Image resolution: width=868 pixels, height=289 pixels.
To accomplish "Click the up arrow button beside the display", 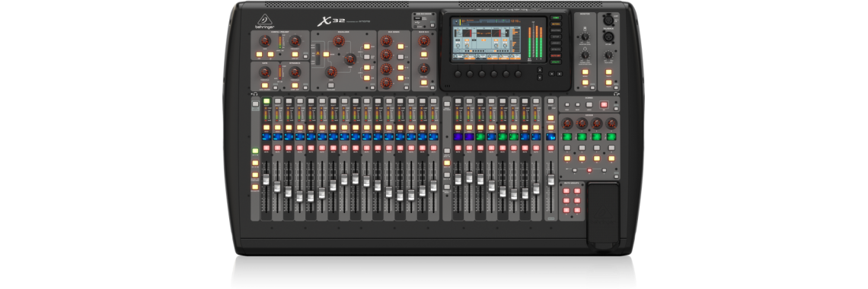I will tap(540, 70).
